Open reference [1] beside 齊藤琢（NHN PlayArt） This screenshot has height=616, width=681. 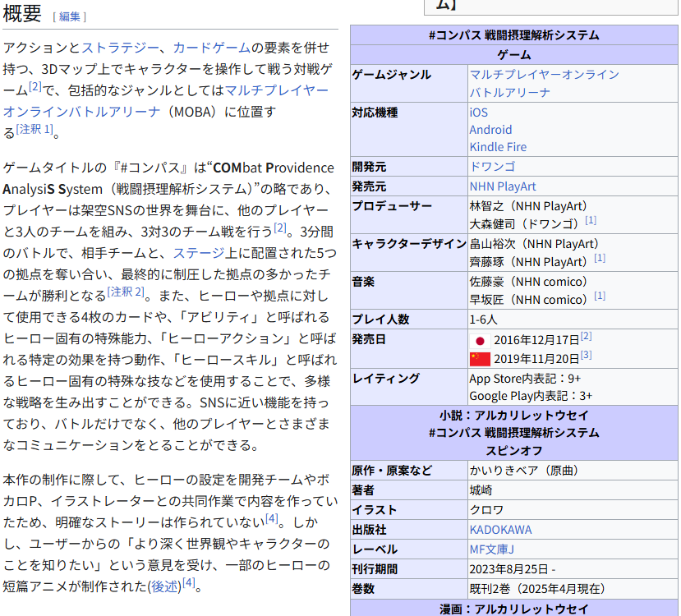pos(600,258)
